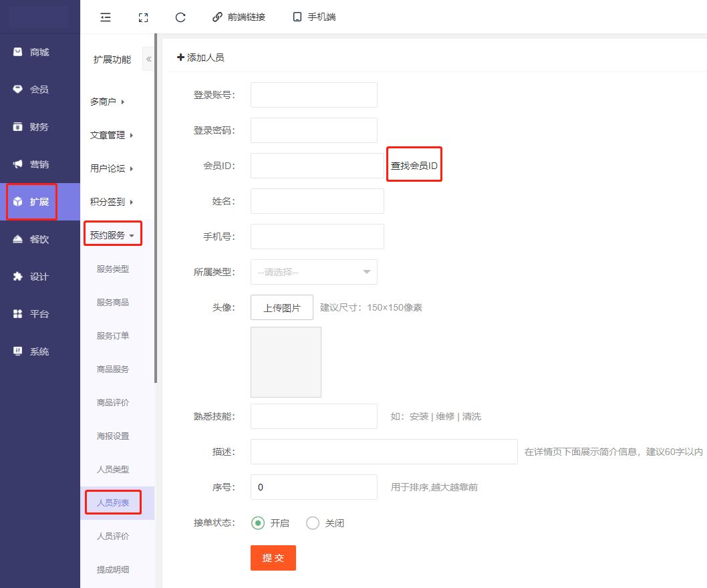The image size is (707, 588).
Task: Click the 提交 submit button
Action: [273, 558]
